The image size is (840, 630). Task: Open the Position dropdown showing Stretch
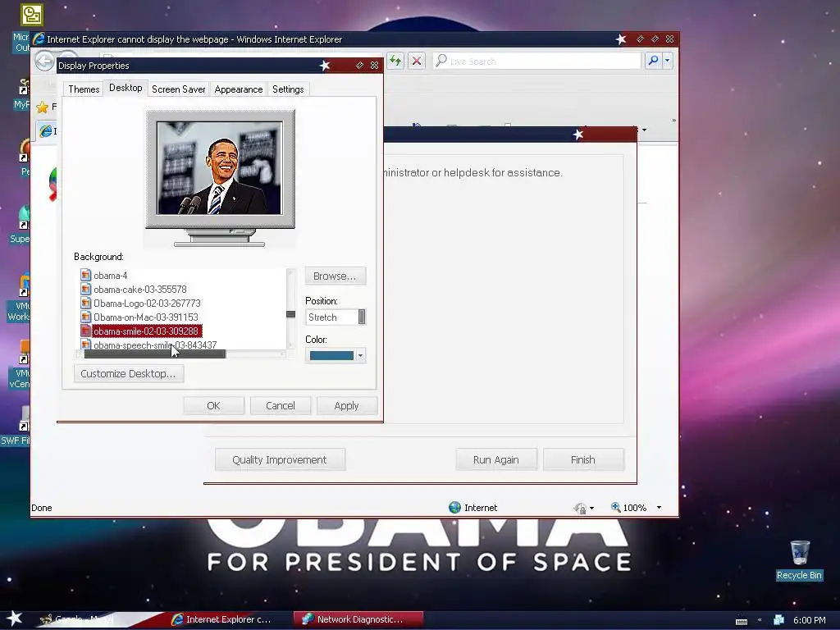pyautogui.click(x=336, y=317)
